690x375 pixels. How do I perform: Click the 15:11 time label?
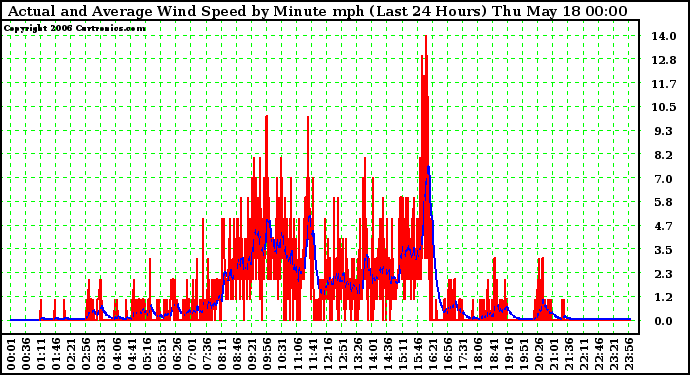pyautogui.click(x=403, y=354)
